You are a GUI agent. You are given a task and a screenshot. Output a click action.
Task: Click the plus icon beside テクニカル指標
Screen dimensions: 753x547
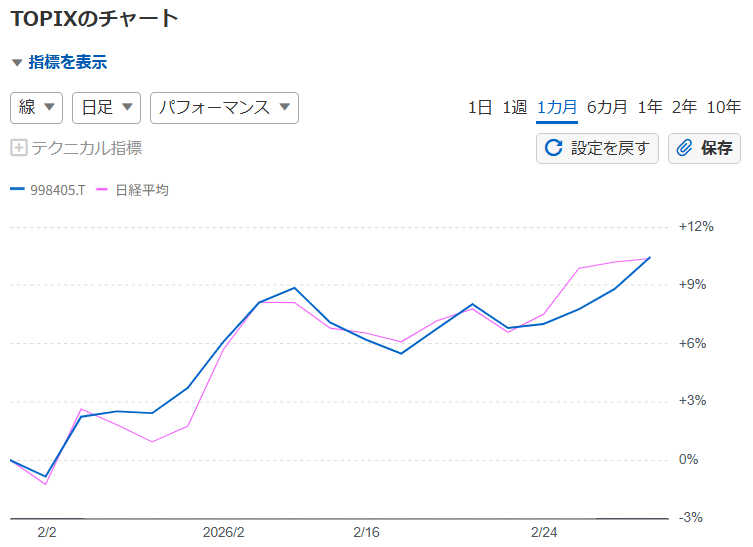coord(18,148)
